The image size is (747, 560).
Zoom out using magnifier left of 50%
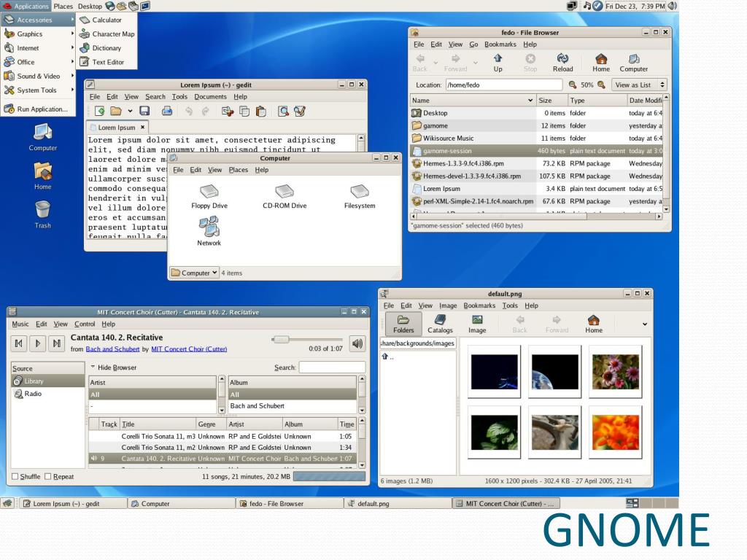click(x=573, y=85)
